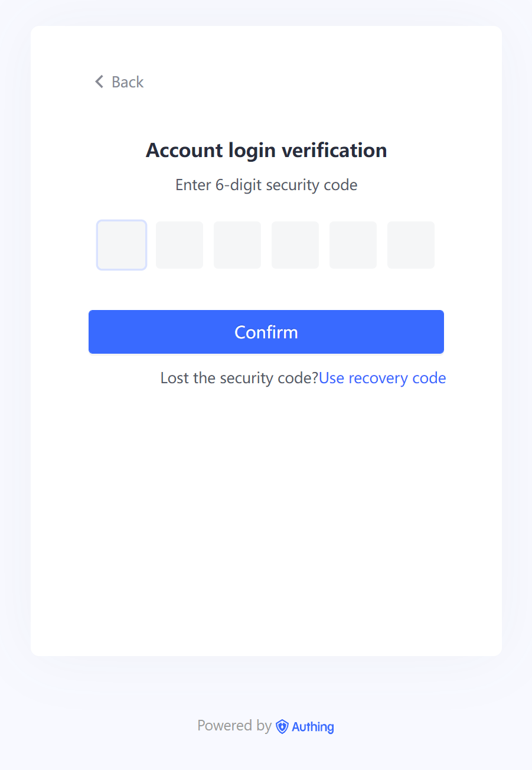The width and height of the screenshot is (532, 770).
Task: Click the Authing shield logo icon
Action: pos(282,726)
